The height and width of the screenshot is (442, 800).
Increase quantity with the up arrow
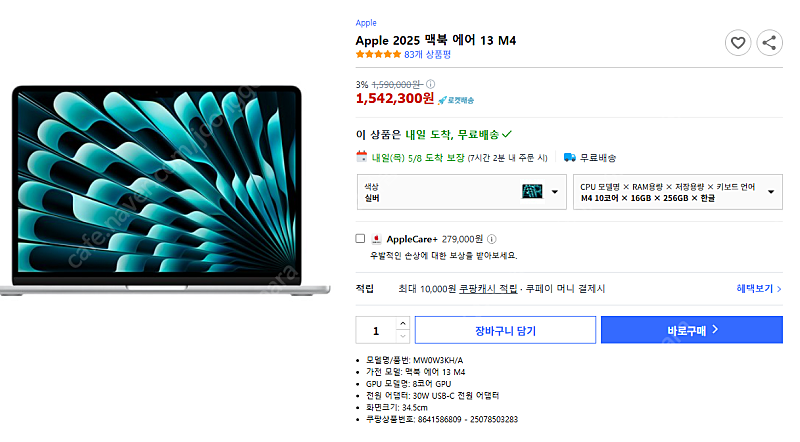(403, 324)
